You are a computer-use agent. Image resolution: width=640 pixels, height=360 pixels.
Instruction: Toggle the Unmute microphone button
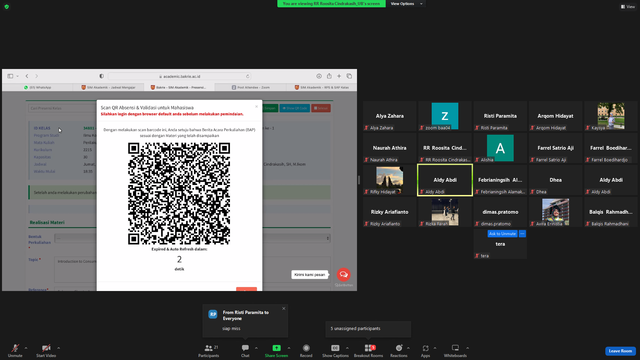click(15, 348)
